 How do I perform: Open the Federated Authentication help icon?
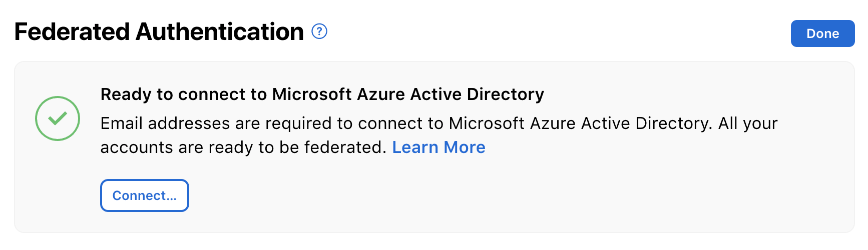(x=319, y=31)
